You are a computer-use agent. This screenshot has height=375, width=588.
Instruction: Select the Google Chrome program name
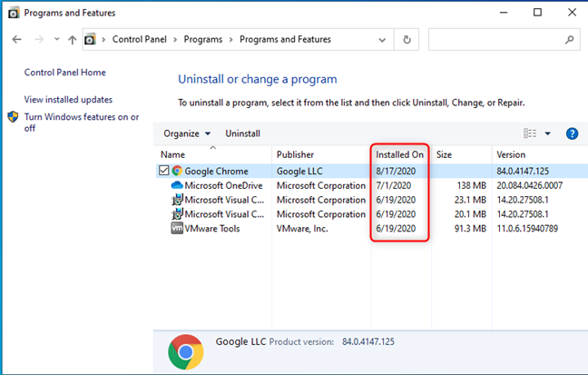(216, 172)
